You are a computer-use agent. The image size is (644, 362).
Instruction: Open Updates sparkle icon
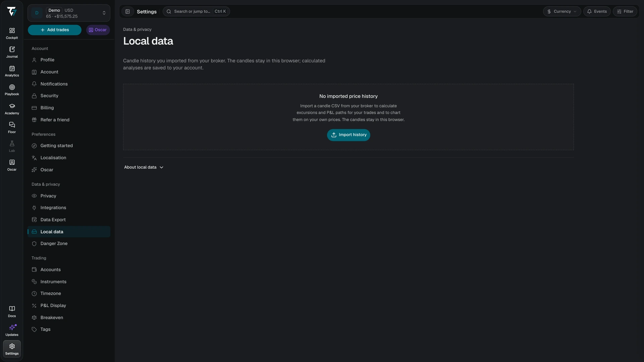pyautogui.click(x=12, y=330)
